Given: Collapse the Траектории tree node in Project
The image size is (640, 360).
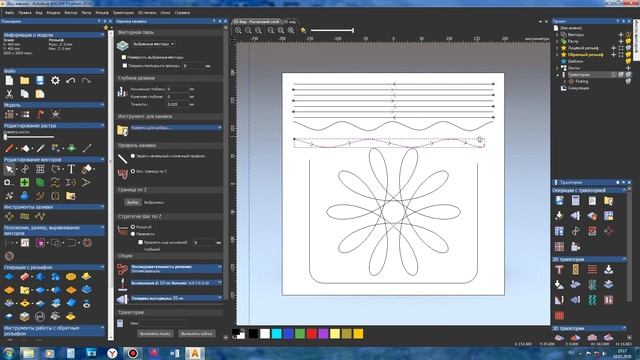Looking at the screenshot, I should tap(558, 75).
